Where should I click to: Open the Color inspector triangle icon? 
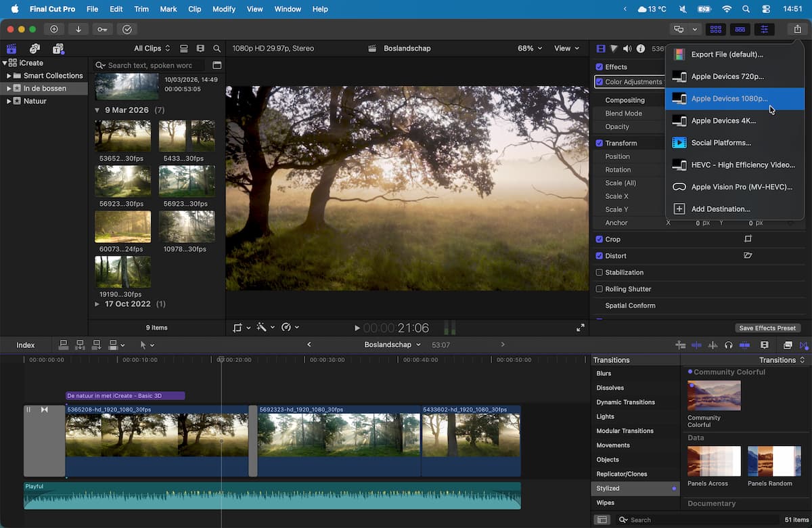click(614, 49)
